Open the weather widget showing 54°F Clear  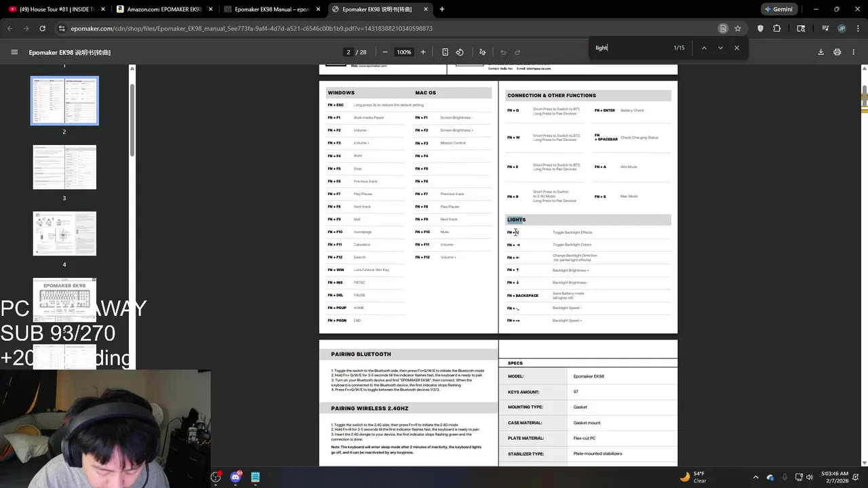(692, 476)
